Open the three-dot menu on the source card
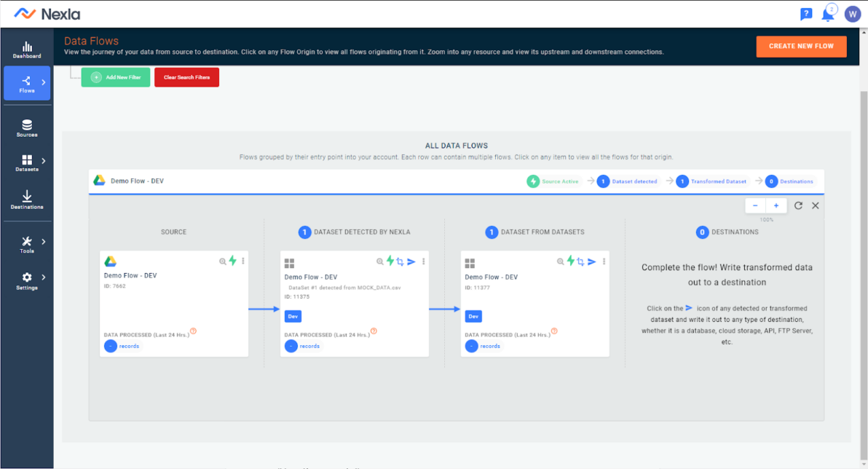868x469 pixels. [242, 261]
